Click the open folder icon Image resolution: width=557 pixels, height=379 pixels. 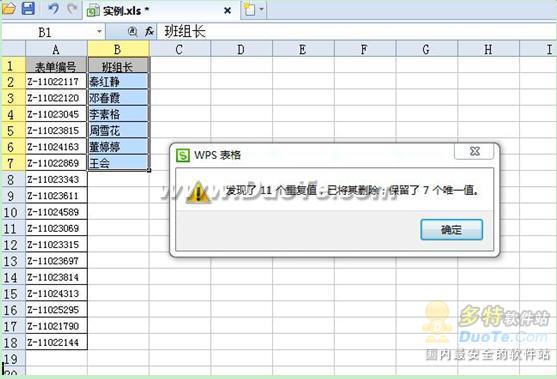tap(9, 8)
